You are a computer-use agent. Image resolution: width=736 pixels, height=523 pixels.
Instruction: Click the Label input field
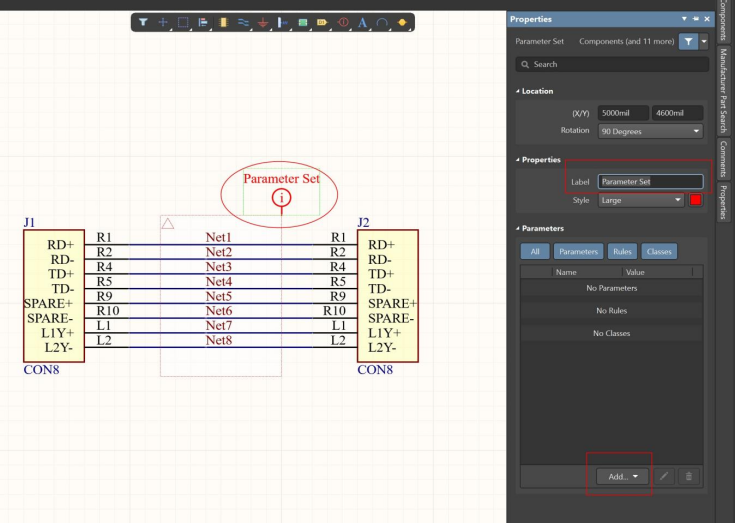651,182
